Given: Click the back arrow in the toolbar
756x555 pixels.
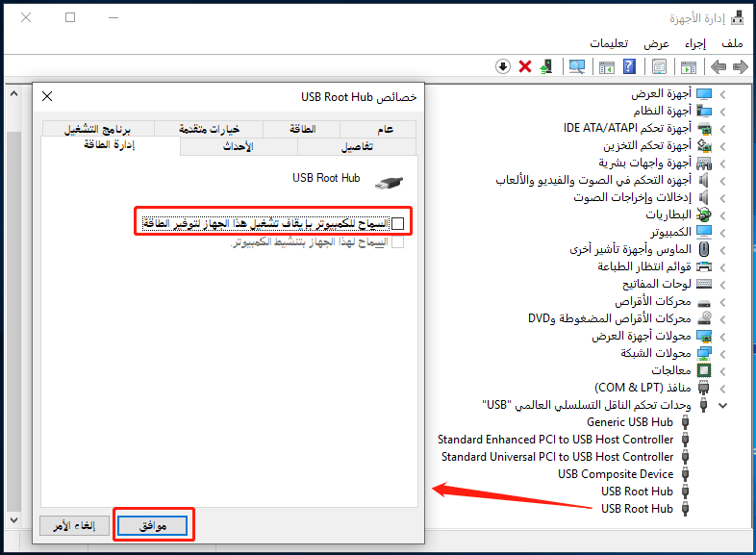Looking at the screenshot, I should (718, 66).
